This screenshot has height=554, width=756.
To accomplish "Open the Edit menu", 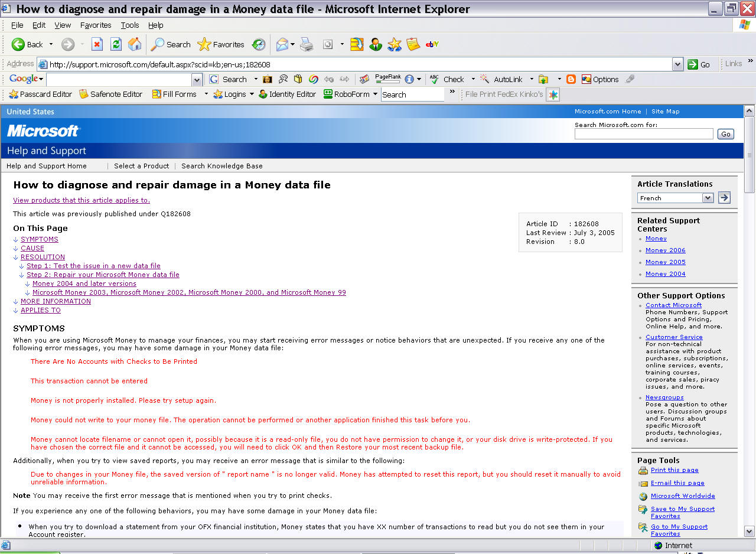I will 39,25.
